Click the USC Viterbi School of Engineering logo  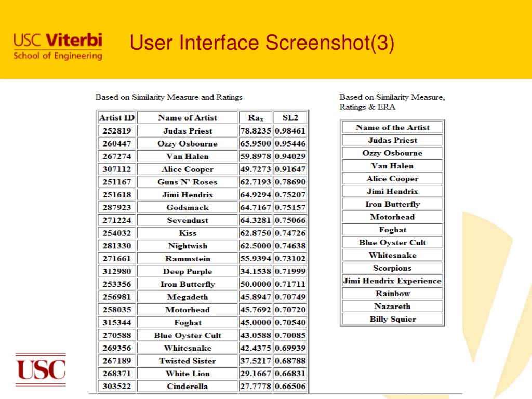[x=58, y=46]
